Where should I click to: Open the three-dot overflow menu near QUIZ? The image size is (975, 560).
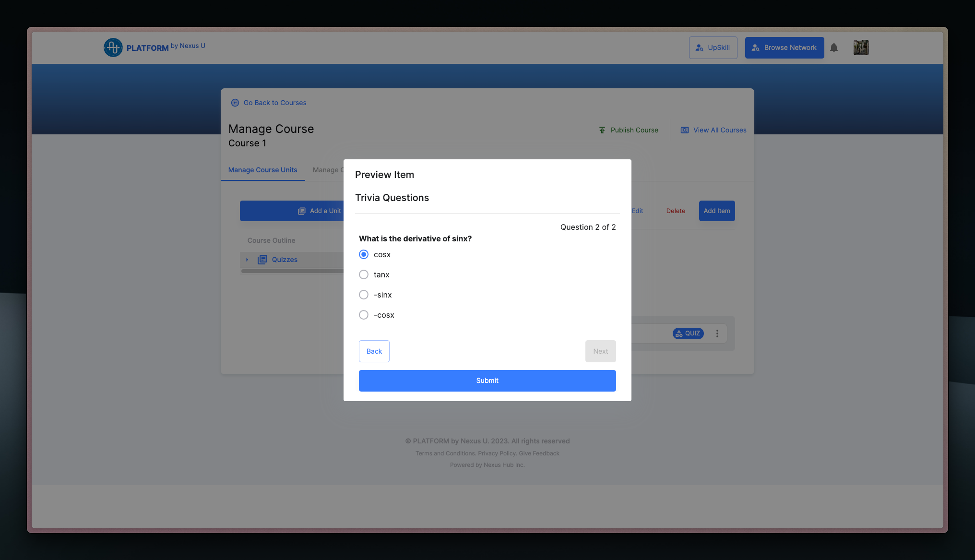coord(717,333)
